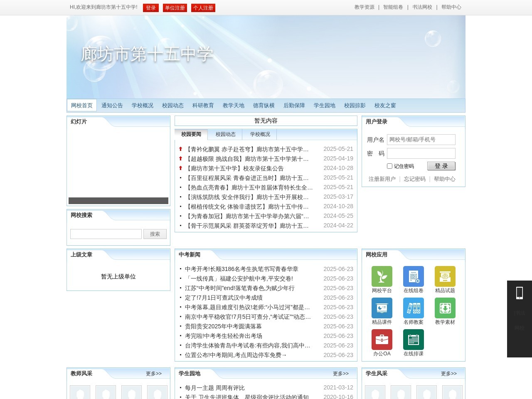The height and width of the screenshot is (399, 532).
Task: Open first teacher avatar in 教师风采
Action: (x=80, y=392)
